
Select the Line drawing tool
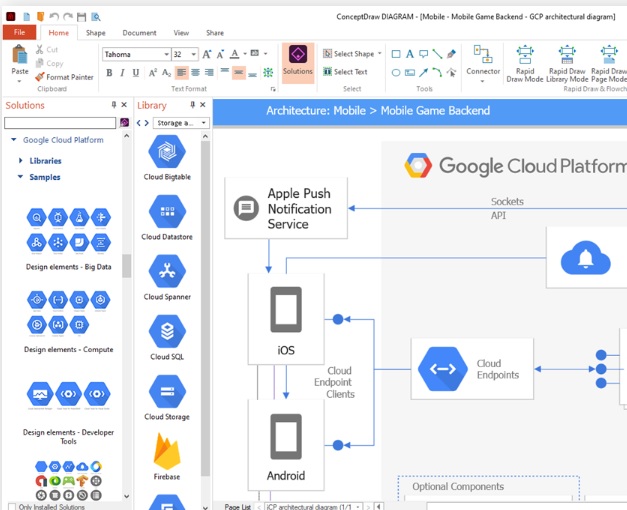tap(437, 54)
